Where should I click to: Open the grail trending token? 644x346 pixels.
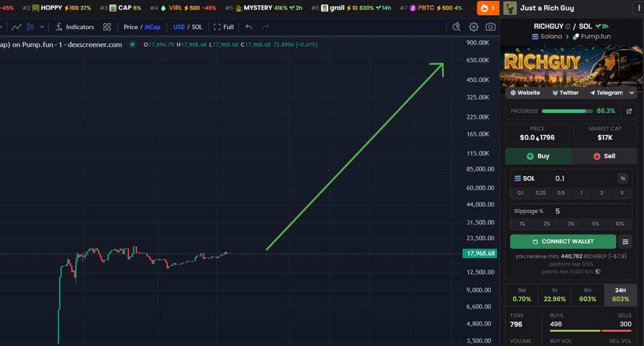(350, 8)
